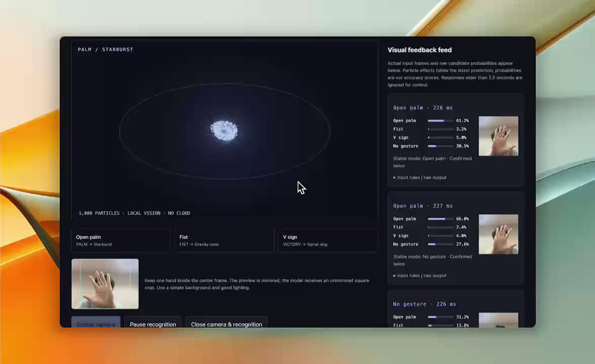Open thumbnail in No gesture 226 ms card
Screen dimensions: 595x364
pos(498,321)
